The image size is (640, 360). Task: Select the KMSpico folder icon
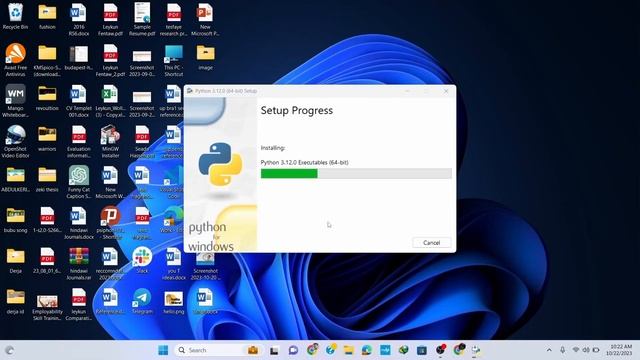[x=47, y=60]
